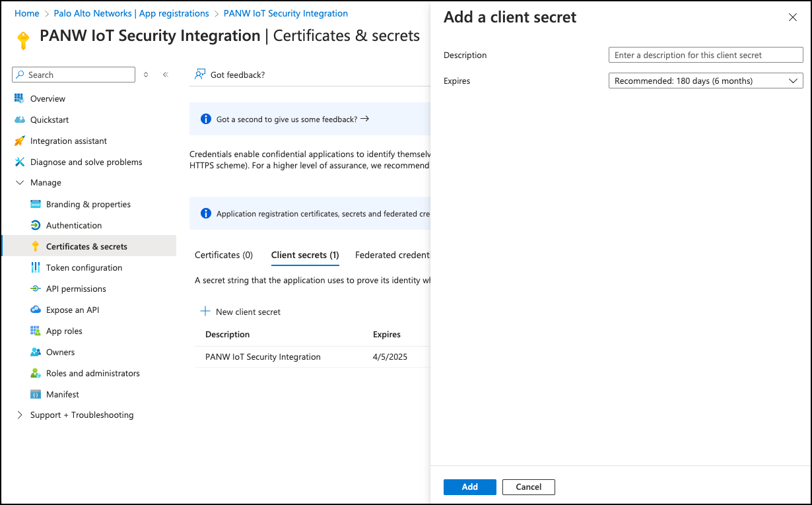Viewport: 812px width, 505px height.
Task: Click the Description input field
Action: pyautogui.click(x=705, y=55)
